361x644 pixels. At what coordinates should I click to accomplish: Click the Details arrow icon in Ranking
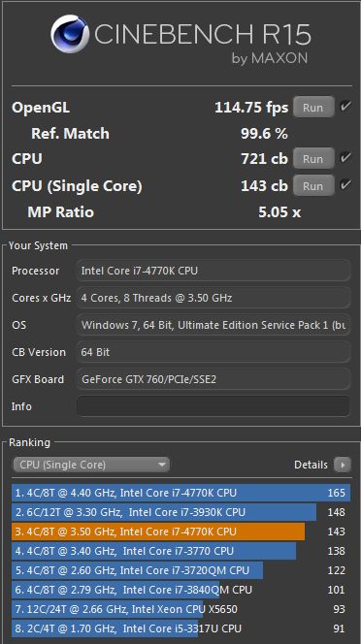(343, 465)
